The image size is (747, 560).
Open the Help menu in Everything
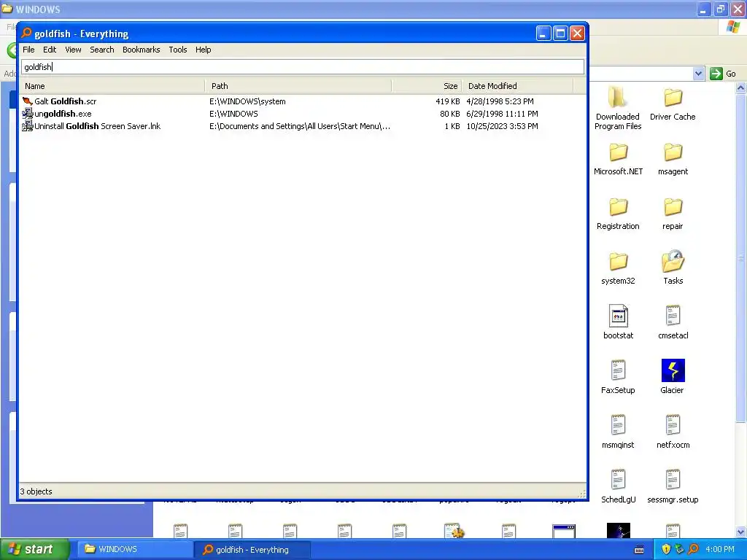[x=203, y=50]
